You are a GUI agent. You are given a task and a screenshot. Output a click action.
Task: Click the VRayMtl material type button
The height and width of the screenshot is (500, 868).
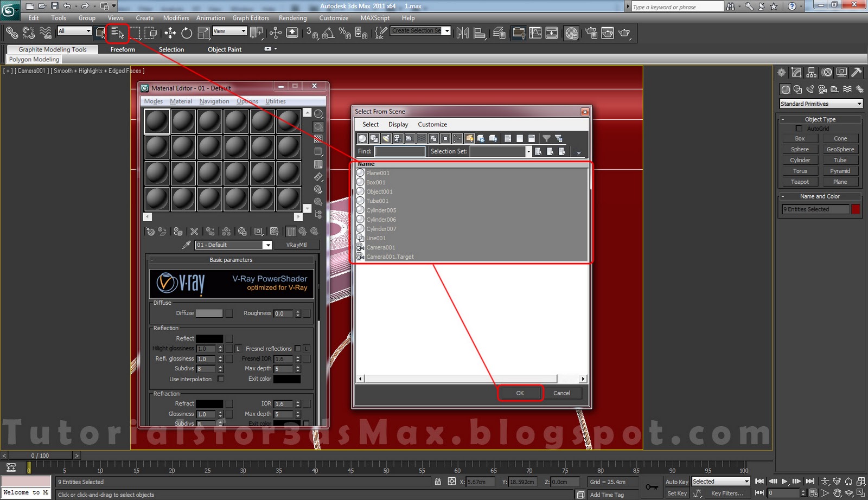pyautogui.click(x=297, y=245)
